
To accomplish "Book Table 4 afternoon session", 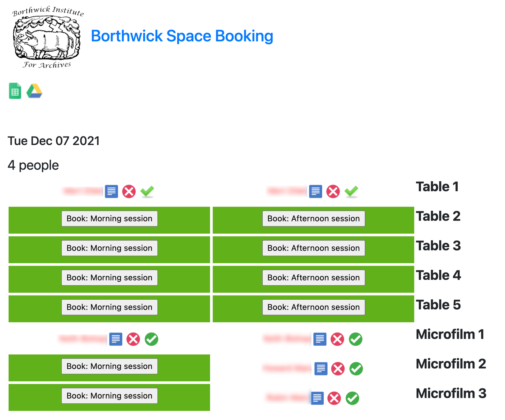I will click(314, 278).
